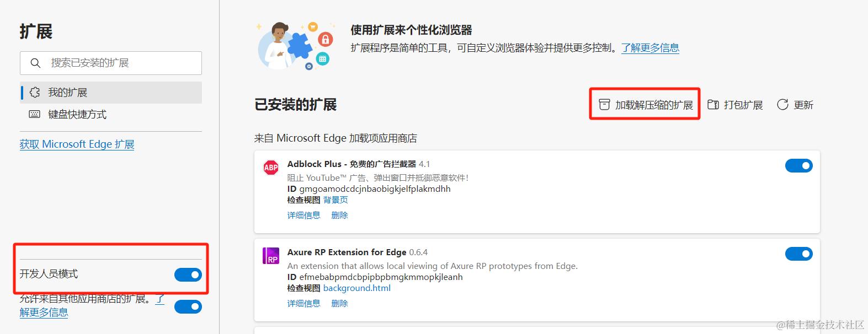Click the Adblock Plus title text
Viewport: 868px width, 334px height.
tap(352, 164)
